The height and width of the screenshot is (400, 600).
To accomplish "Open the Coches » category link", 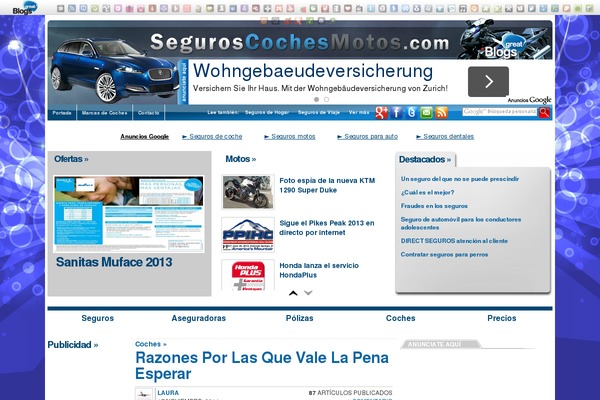I will coord(151,344).
